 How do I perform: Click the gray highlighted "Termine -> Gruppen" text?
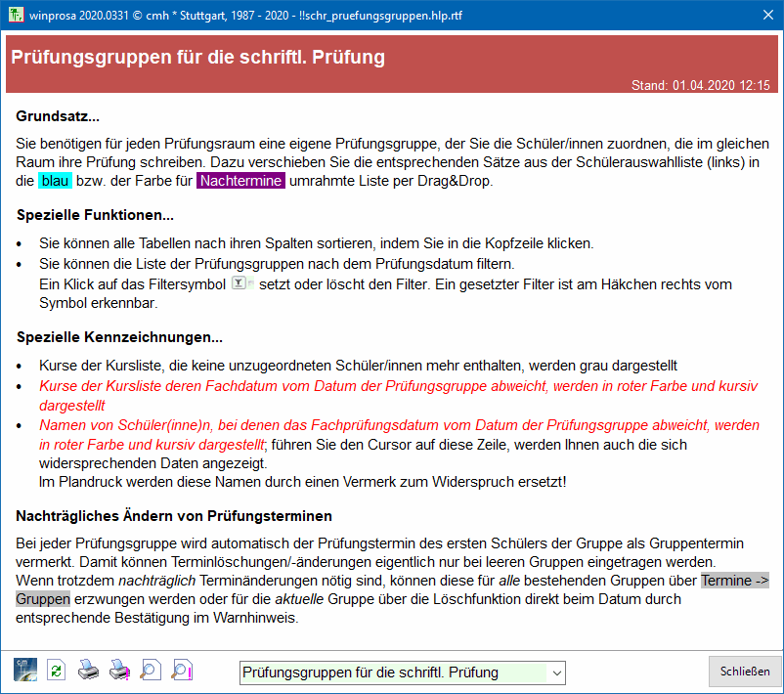(734, 580)
